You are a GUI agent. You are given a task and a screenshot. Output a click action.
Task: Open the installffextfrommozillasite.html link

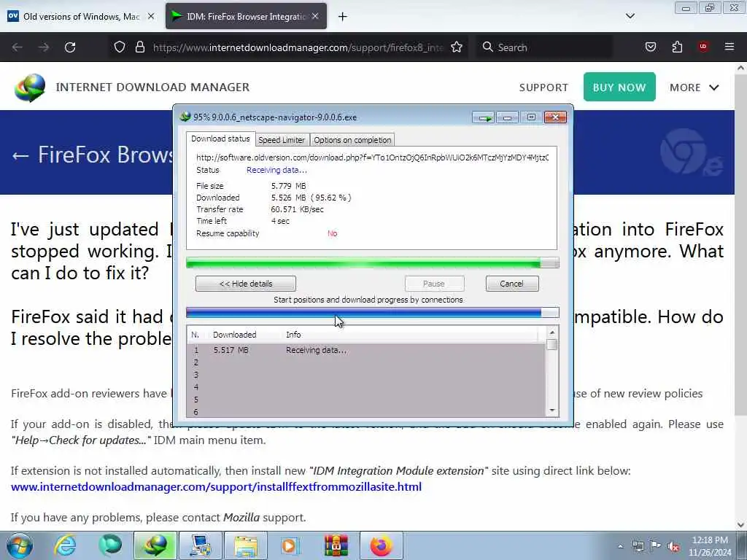pyautogui.click(x=216, y=486)
